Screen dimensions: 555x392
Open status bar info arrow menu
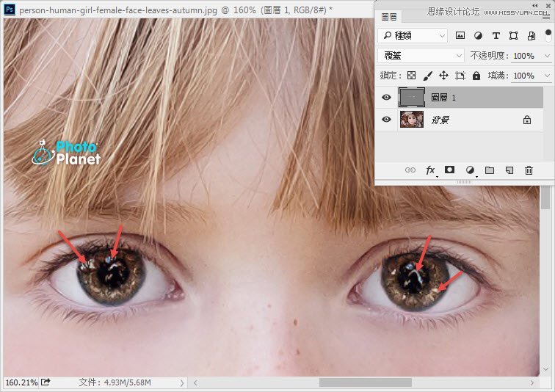point(182,382)
